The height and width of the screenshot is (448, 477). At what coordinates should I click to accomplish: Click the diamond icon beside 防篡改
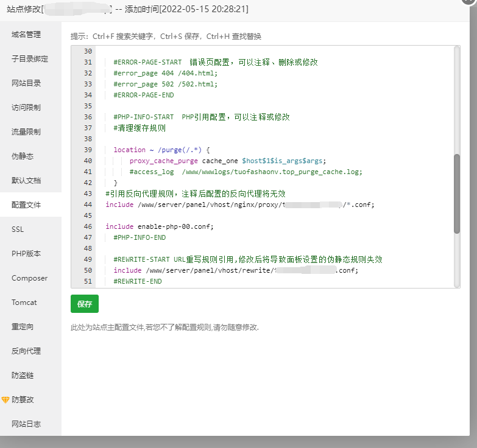pyautogui.click(x=5, y=400)
